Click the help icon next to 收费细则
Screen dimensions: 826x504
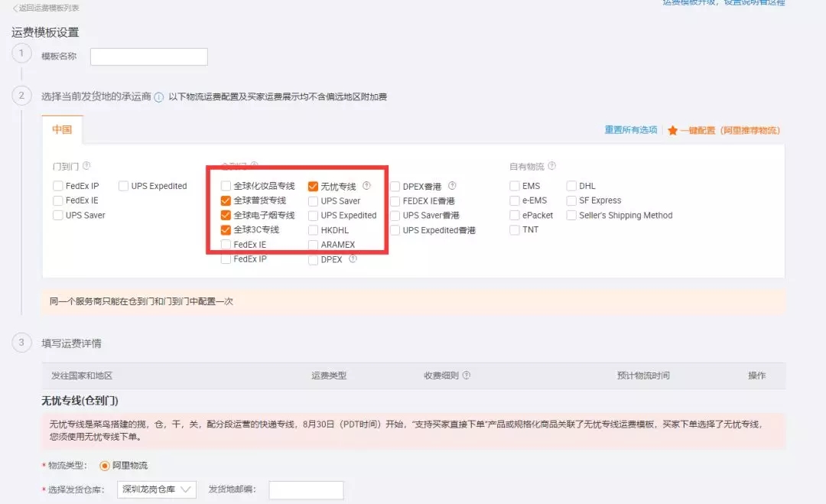click(467, 375)
